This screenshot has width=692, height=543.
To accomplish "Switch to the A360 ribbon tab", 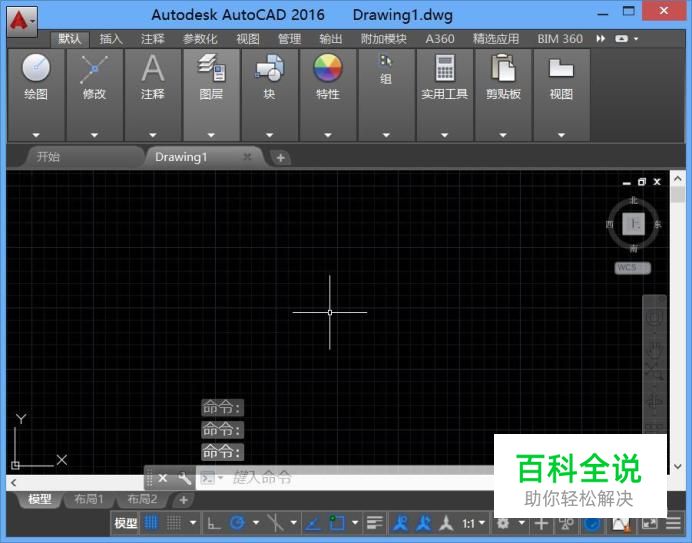I will coord(440,39).
